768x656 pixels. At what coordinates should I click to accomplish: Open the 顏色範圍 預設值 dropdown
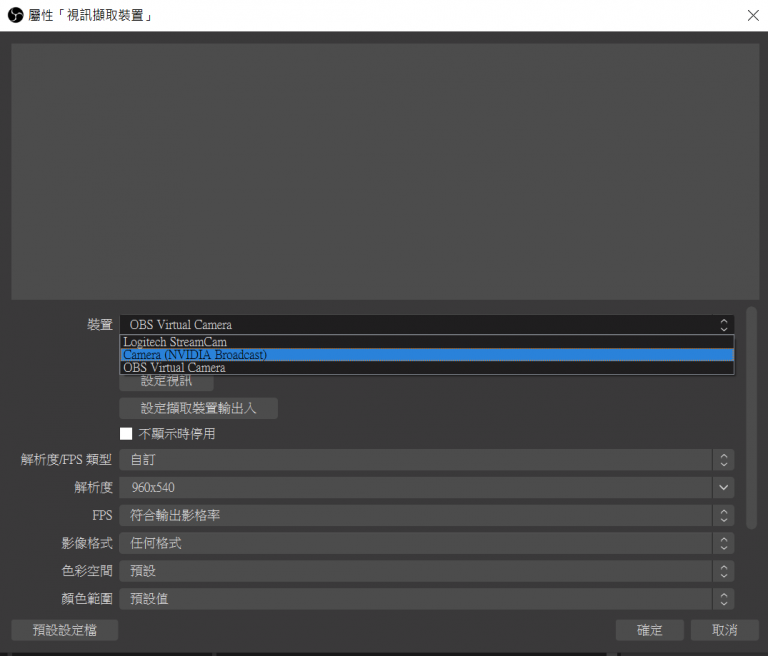click(x=427, y=599)
